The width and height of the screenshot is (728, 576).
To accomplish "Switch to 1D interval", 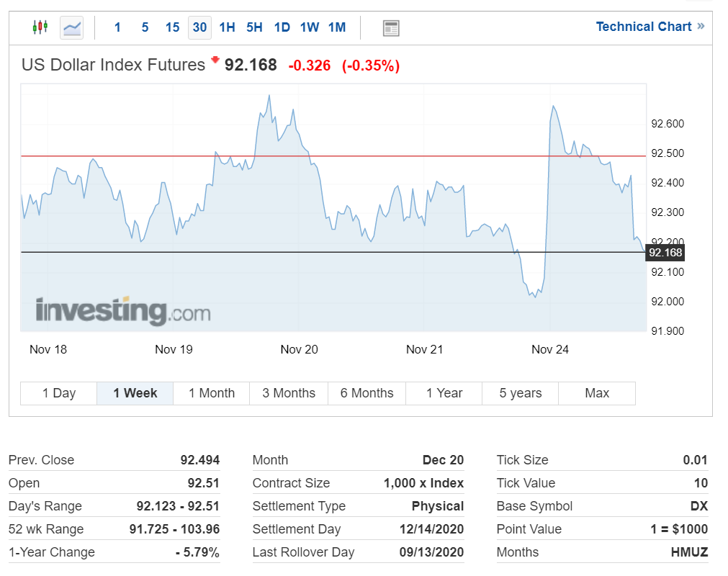I will [x=282, y=27].
